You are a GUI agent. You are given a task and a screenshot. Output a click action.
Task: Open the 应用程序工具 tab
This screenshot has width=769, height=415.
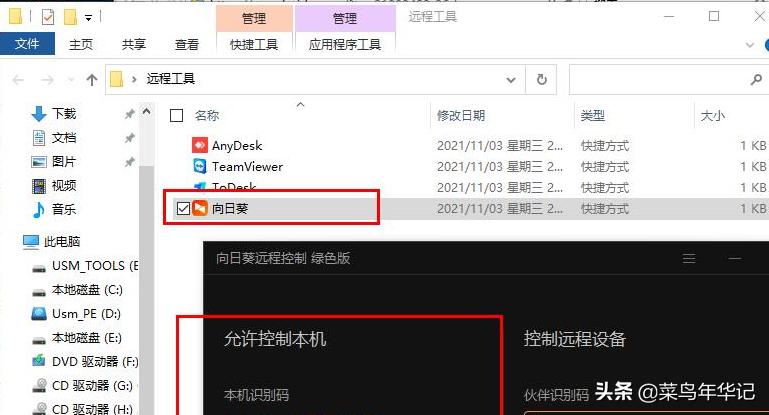tap(345, 45)
